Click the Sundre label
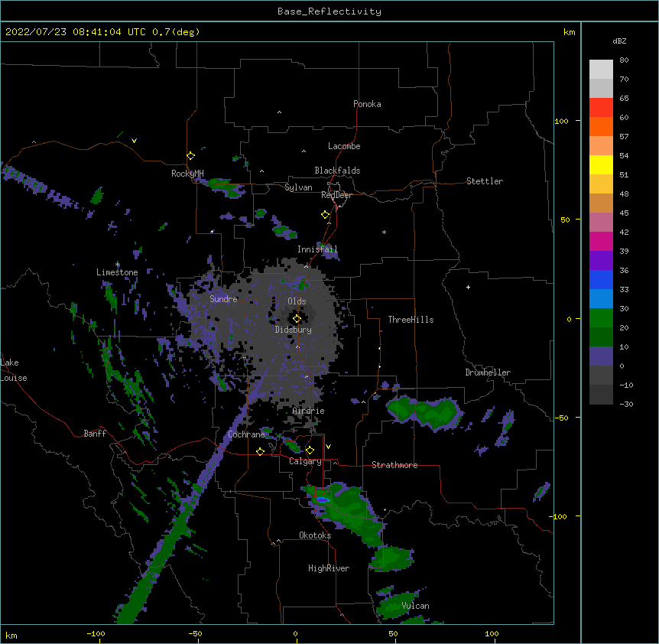The width and height of the screenshot is (659, 644). point(223,299)
